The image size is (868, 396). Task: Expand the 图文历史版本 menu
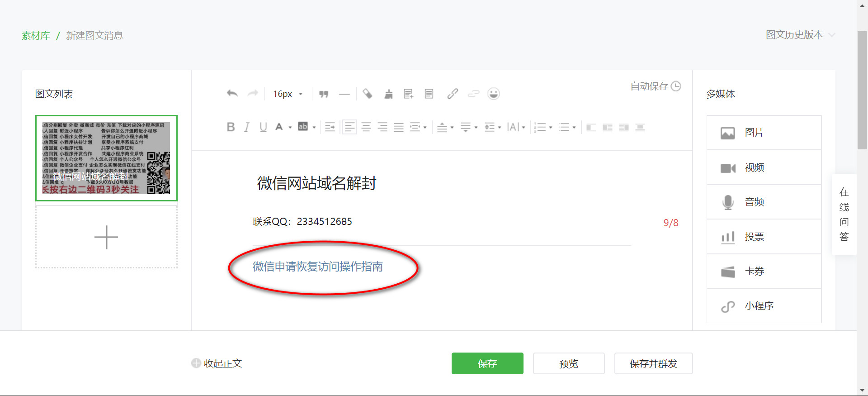coord(800,35)
